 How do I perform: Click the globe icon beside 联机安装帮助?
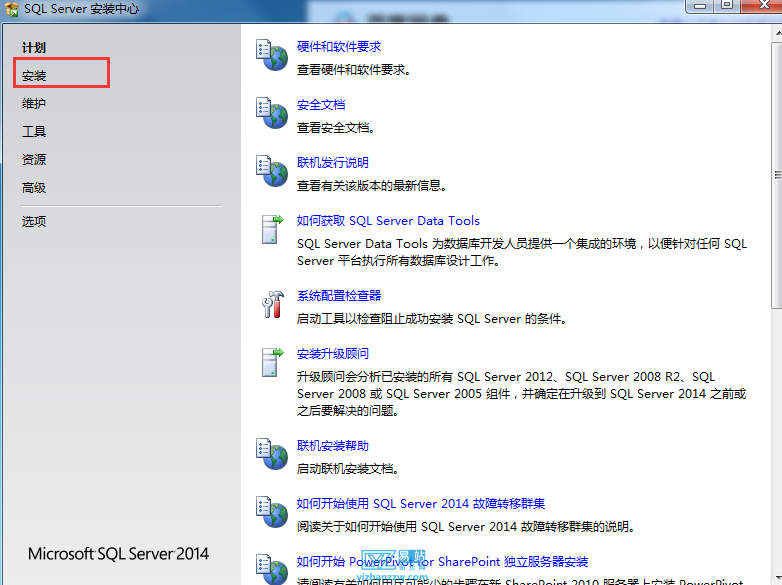pos(272,454)
